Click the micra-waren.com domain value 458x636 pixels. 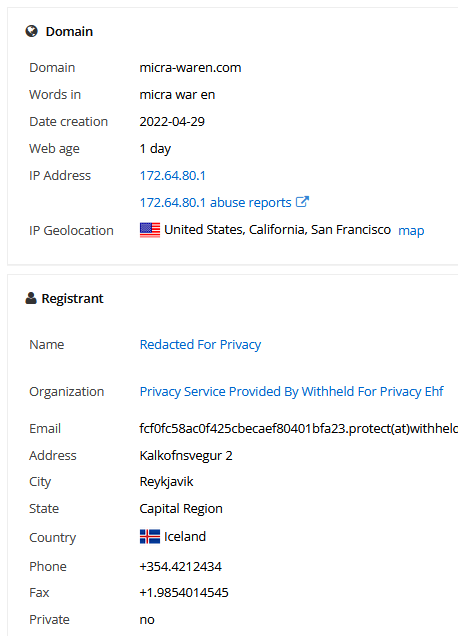pyautogui.click(x=190, y=67)
